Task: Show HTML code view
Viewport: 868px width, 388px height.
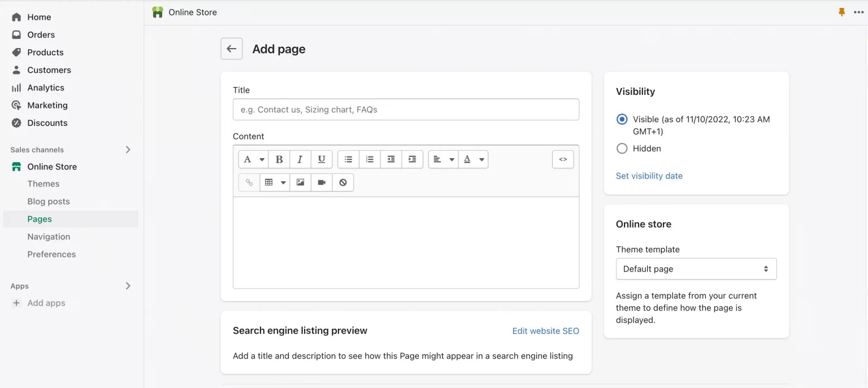Action: pos(563,159)
